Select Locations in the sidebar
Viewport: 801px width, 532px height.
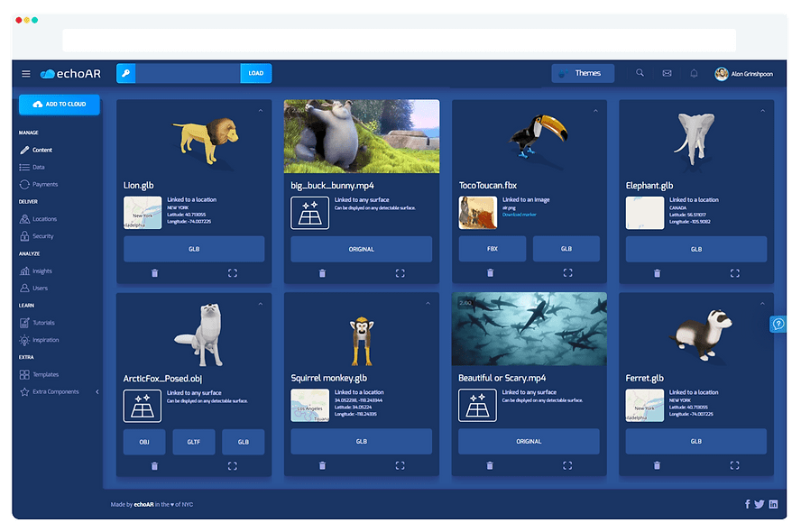tap(44, 219)
